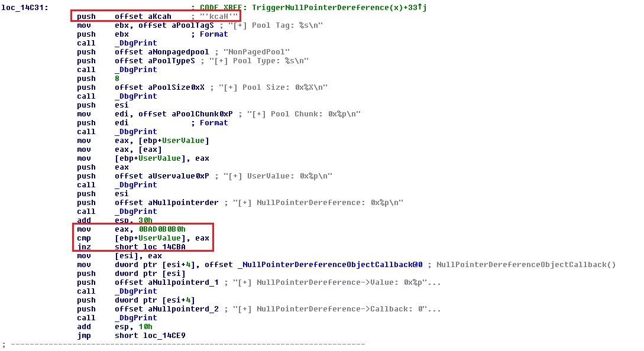Click the loc_14C31 label
Viewport: 644px width, 351px height.
tap(25, 8)
